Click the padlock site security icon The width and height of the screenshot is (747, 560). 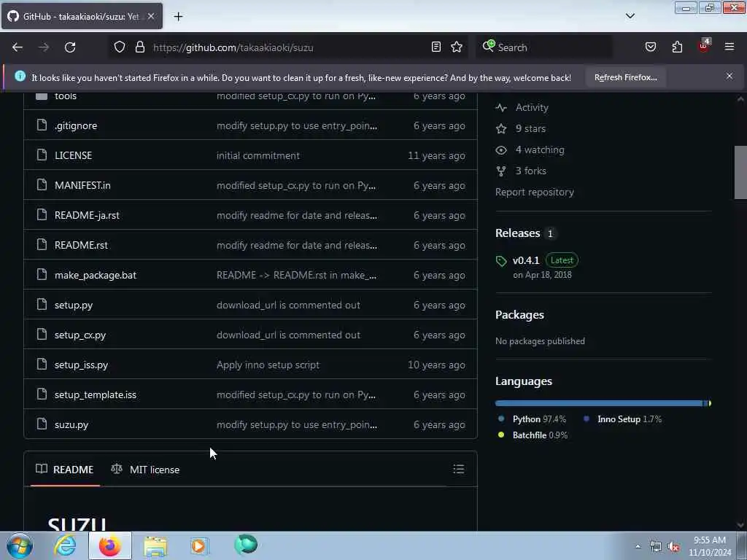click(x=139, y=47)
